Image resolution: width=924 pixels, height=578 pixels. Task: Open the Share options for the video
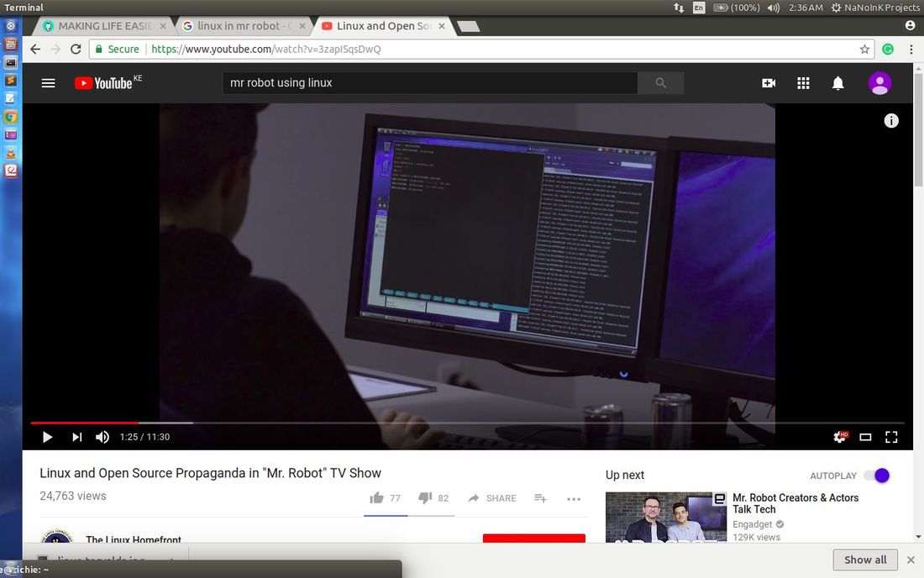click(491, 497)
